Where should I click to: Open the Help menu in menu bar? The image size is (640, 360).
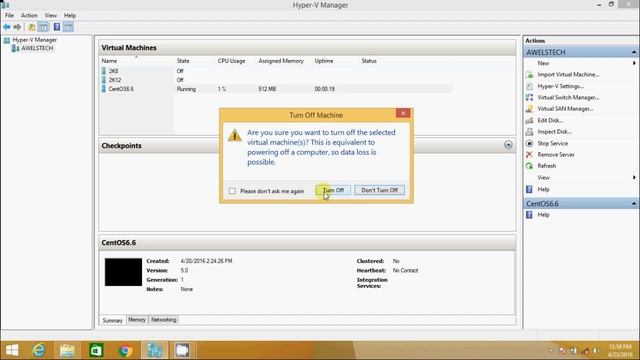point(70,16)
